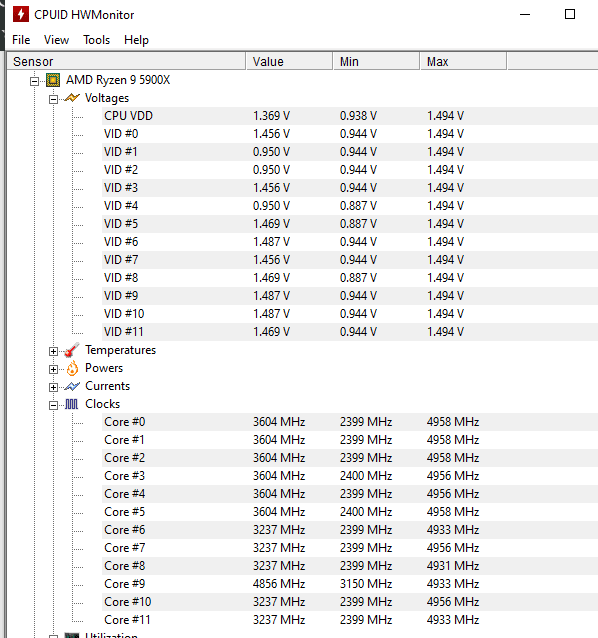This screenshot has height=638, width=598.
Task: Collapse the AMD Ryzen 9 5900X node
Action: tap(35, 81)
